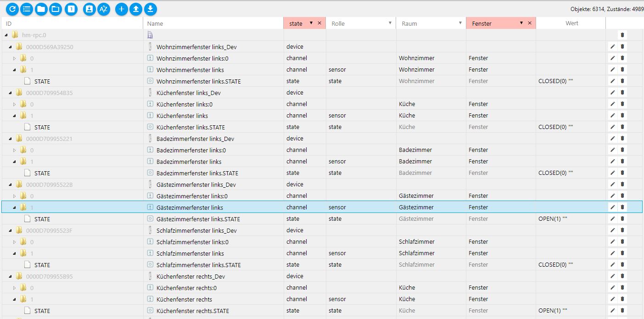Screen dimensions: 644x319
Task: Open the state type filter dropdown
Action: tap(311, 23)
